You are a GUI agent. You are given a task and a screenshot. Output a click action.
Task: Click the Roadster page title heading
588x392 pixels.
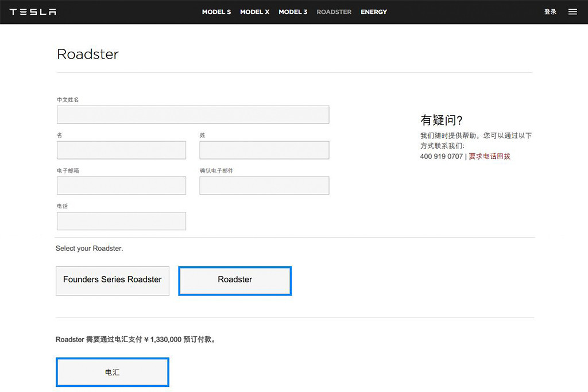(x=88, y=54)
